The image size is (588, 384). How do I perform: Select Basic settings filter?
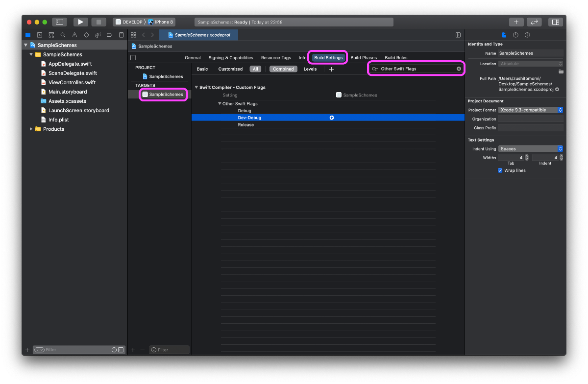tap(202, 69)
